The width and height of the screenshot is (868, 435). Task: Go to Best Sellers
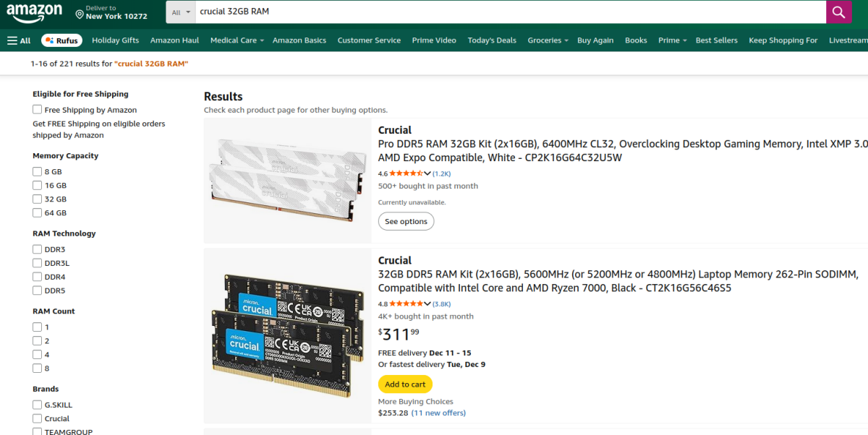pos(716,40)
